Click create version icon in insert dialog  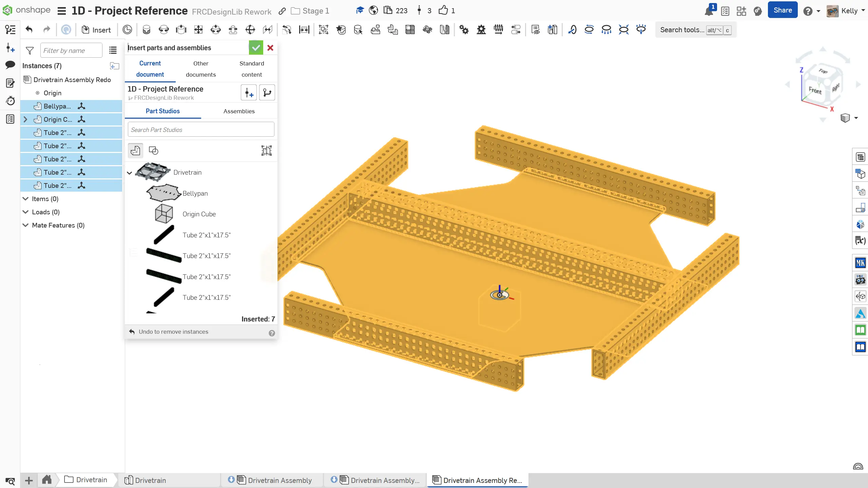[249, 93]
